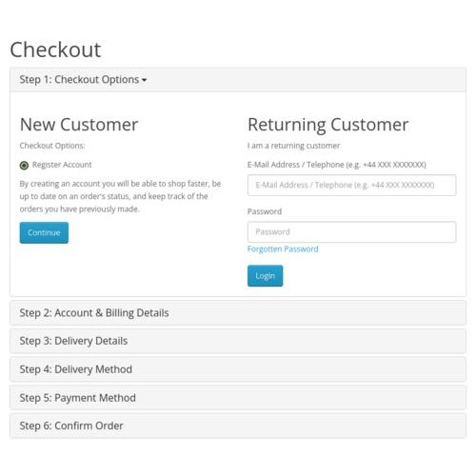
Task: Click the New Customer heading
Action: coord(79,125)
